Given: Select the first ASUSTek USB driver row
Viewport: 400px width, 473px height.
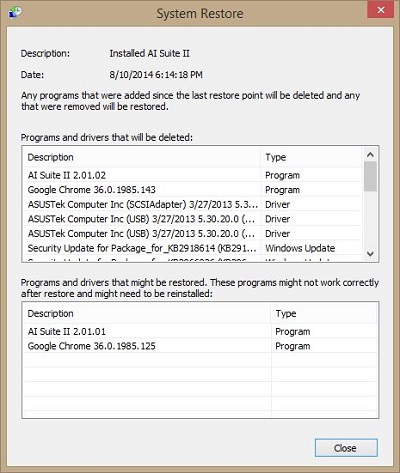Looking at the screenshot, I should click(x=193, y=219).
